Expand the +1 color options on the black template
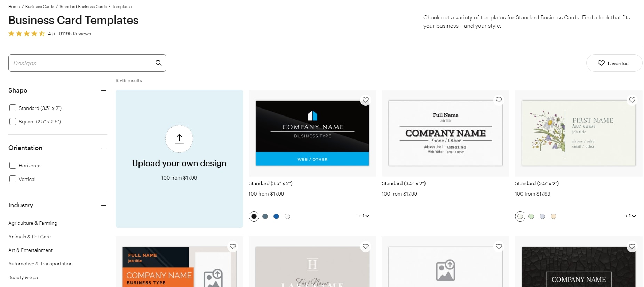The height and width of the screenshot is (287, 644). (364, 216)
